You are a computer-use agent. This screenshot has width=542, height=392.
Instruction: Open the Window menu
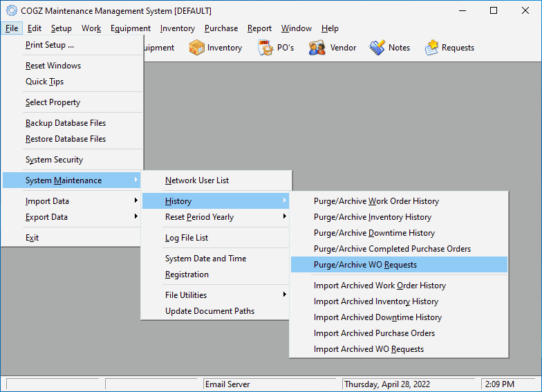296,28
